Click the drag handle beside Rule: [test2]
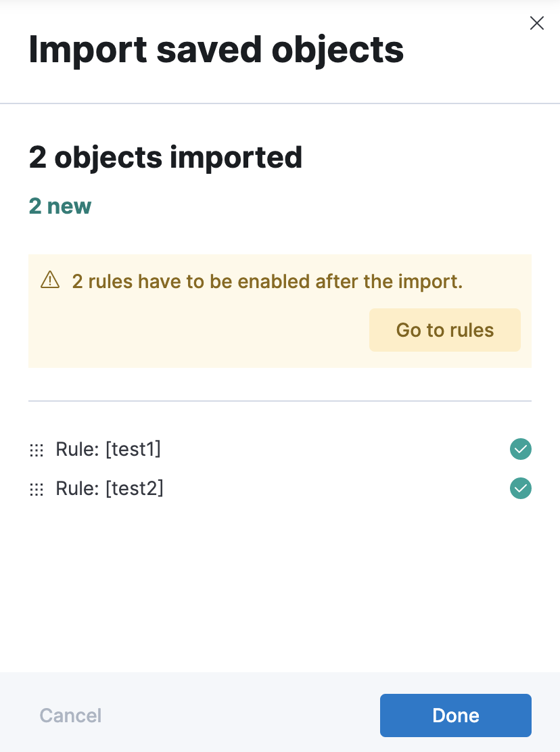The height and width of the screenshot is (752, 560). (x=37, y=488)
